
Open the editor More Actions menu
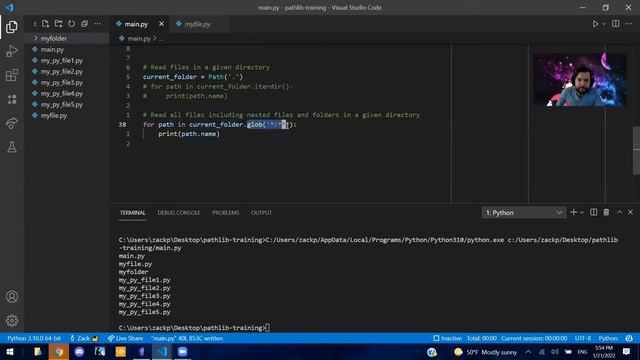629,24
